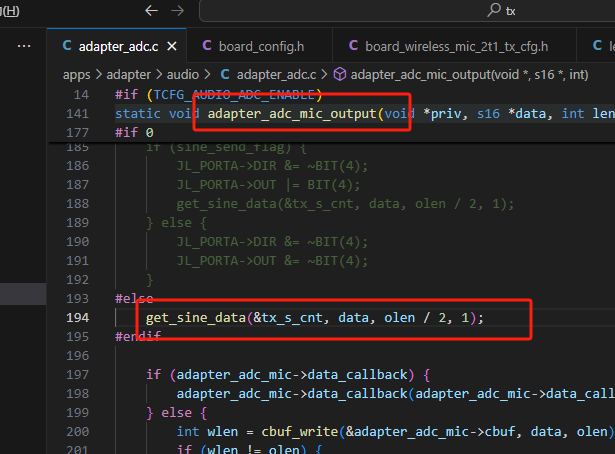Click the search box showing "tx"
This screenshot has height=454, width=615.
click(407, 11)
